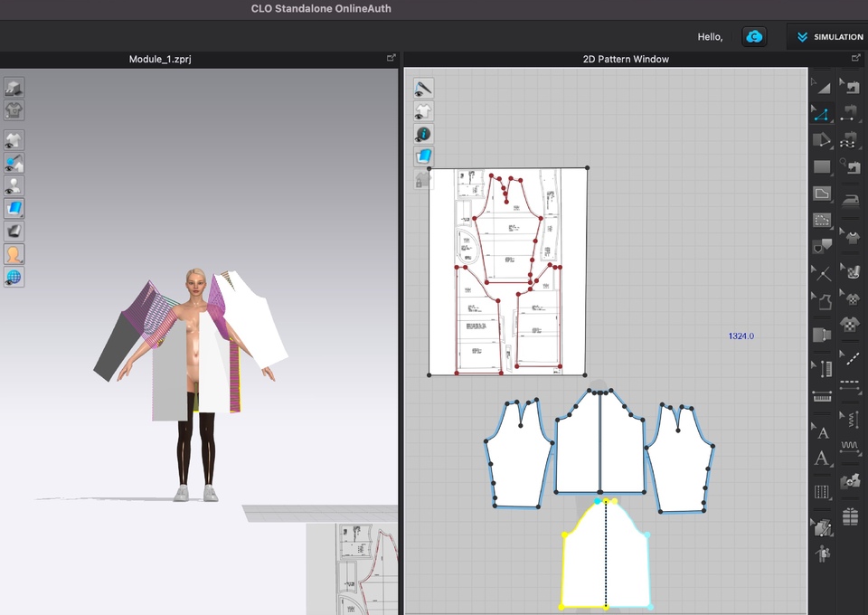Expand the orange avatar head display options
This screenshot has width=868, height=615.
[x=14, y=254]
